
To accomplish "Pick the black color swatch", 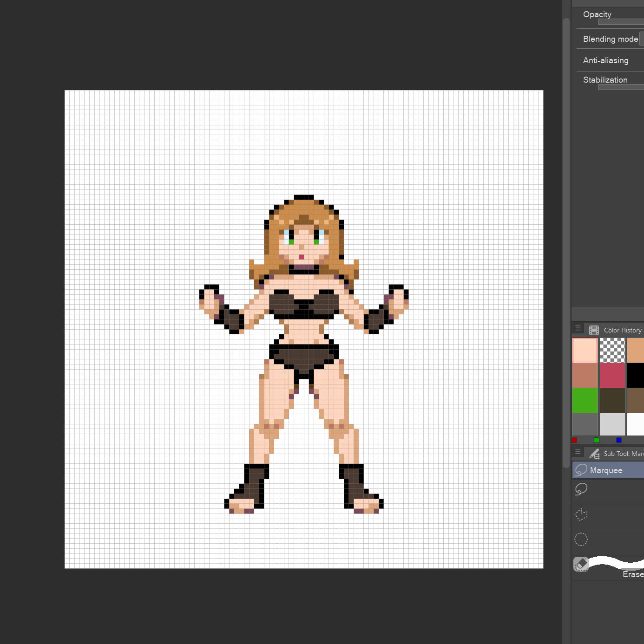I will tap(635, 375).
